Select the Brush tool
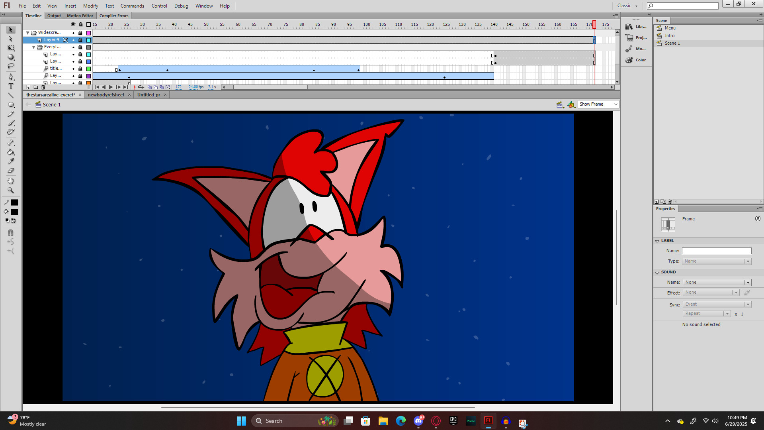764x430 pixels. coord(10,123)
